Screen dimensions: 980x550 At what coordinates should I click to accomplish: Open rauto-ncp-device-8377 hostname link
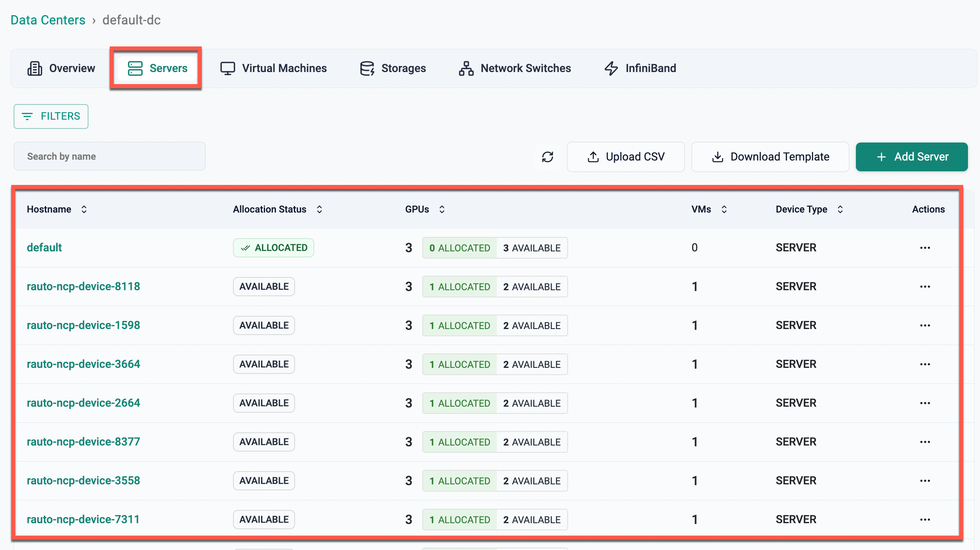[83, 442]
